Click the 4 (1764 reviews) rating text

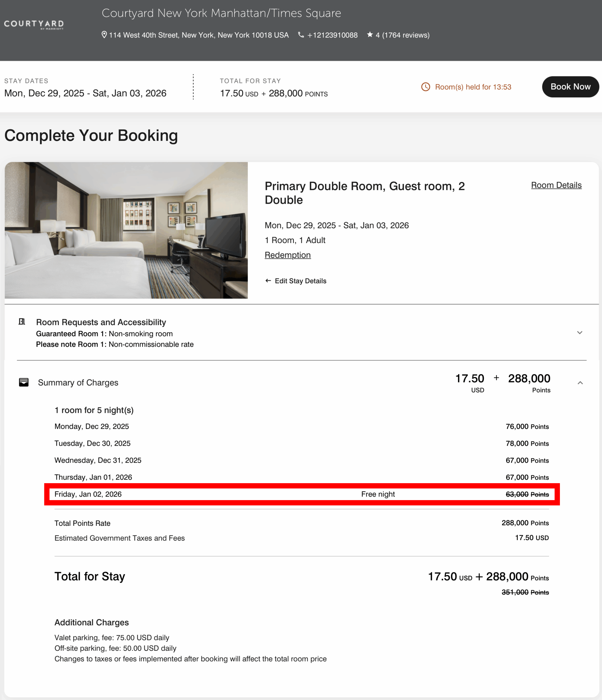tap(402, 35)
